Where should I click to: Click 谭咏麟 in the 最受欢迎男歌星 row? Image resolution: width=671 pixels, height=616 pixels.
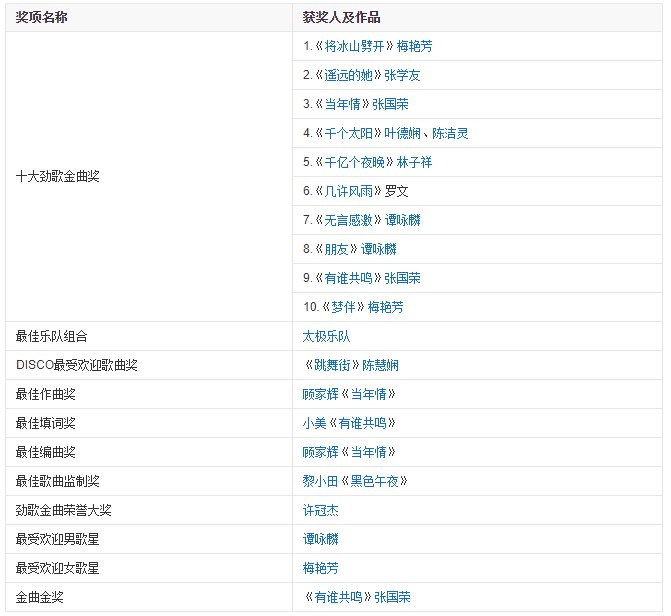[320, 539]
